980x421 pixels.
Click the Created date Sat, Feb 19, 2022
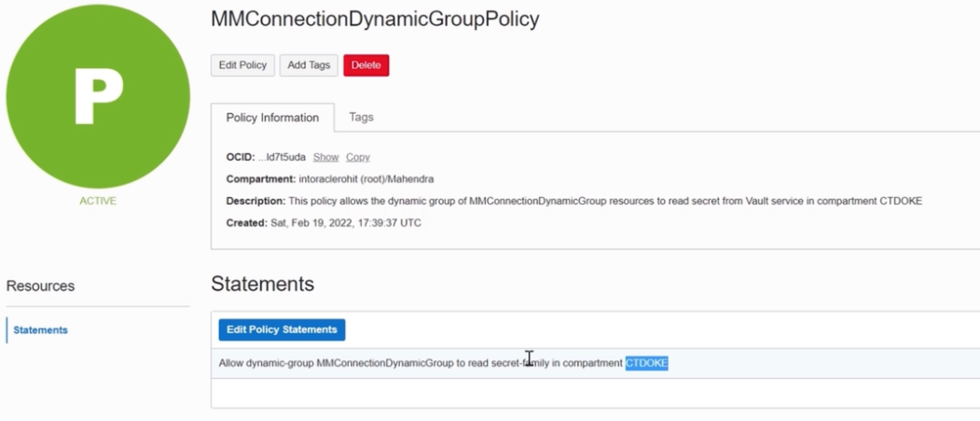[343, 223]
